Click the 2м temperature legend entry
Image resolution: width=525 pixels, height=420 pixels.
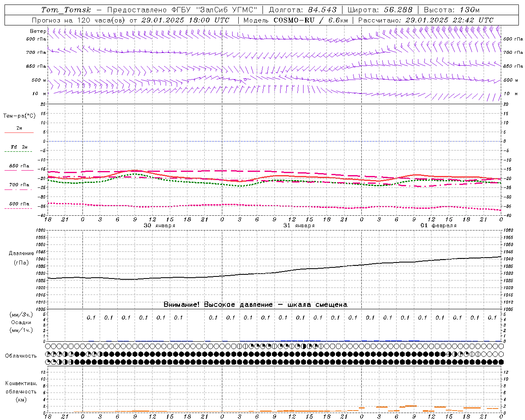click(19, 128)
